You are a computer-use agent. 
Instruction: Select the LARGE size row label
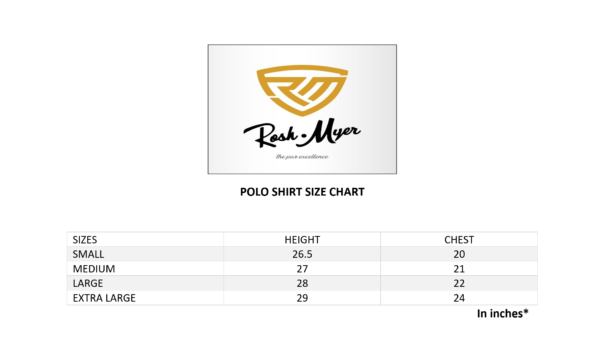coord(88,284)
